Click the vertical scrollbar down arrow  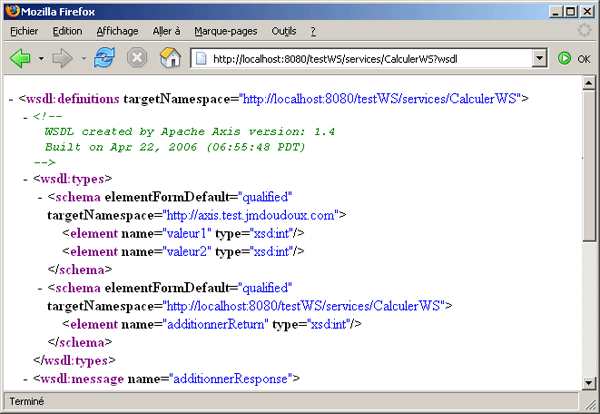click(589, 381)
